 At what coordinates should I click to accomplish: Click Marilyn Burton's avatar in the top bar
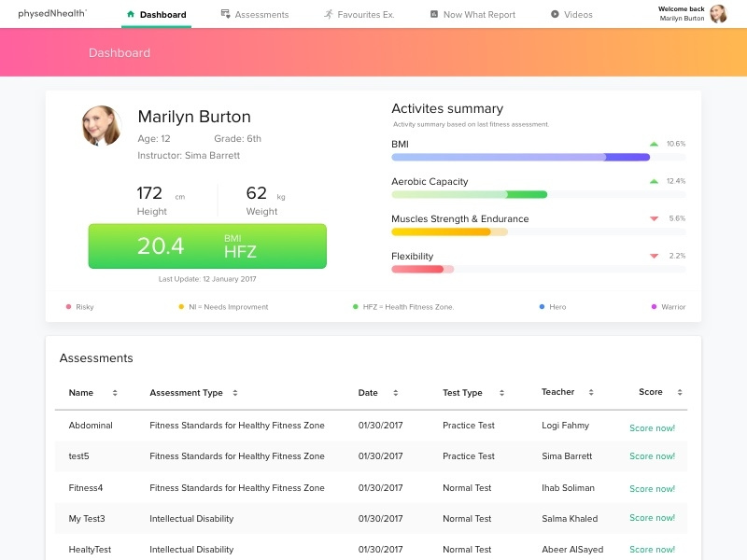717,14
